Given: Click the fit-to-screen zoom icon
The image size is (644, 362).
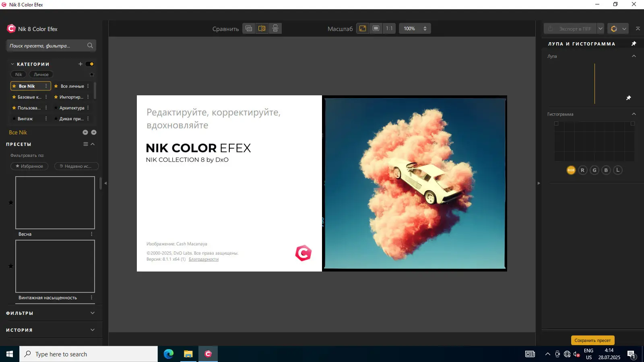Looking at the screenshot, I should pyautogui.click(x=363, y=29).
